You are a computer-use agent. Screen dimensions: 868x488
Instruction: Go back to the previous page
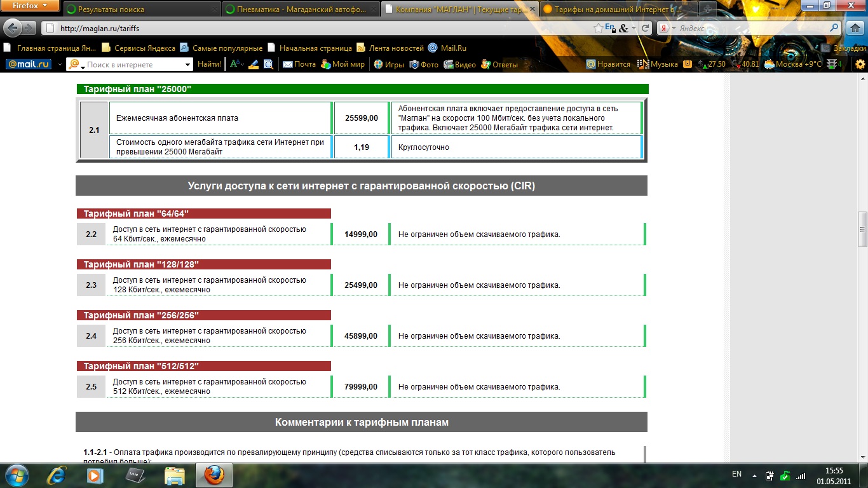coord(13,28)
